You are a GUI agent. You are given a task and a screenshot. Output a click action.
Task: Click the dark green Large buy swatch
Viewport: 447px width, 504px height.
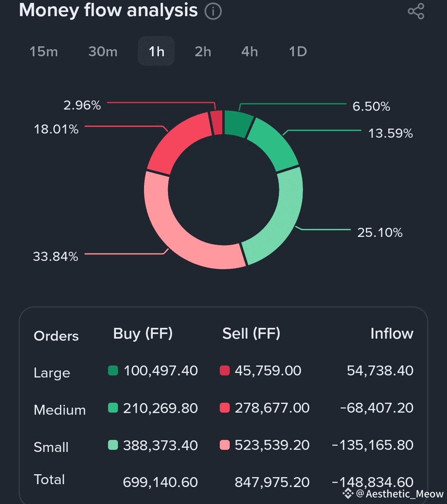click(x=113, y=370)
